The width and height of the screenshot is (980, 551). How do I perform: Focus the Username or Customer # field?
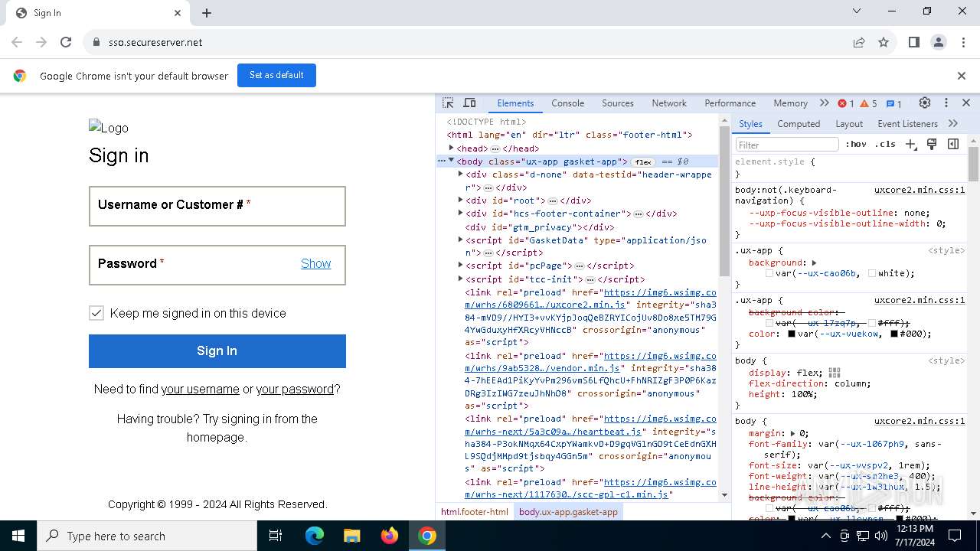click(x=217, y=206)
